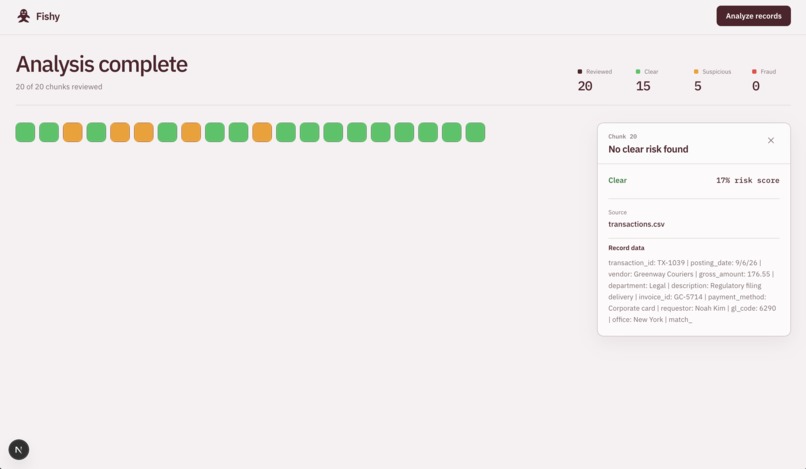
Task: Open the sixth chunk, orange square
Action: tap(143, 132)
